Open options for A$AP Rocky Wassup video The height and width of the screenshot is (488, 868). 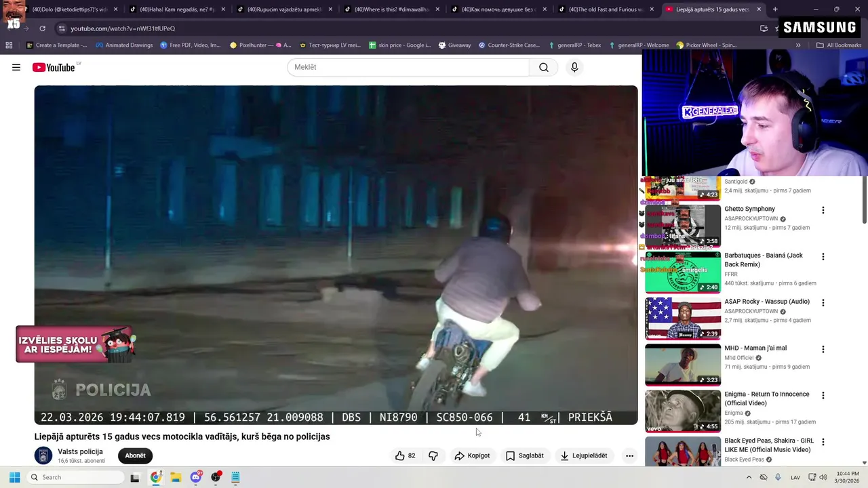tap(823, 303)
